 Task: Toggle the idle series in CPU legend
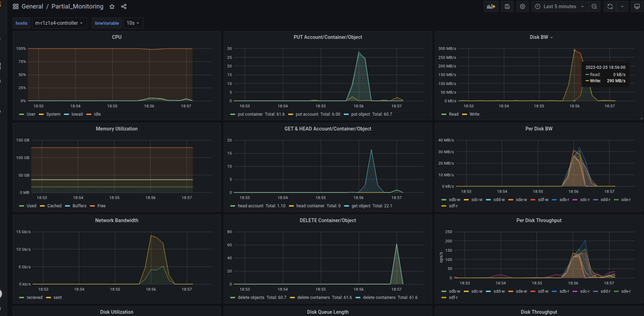point(97,114)
